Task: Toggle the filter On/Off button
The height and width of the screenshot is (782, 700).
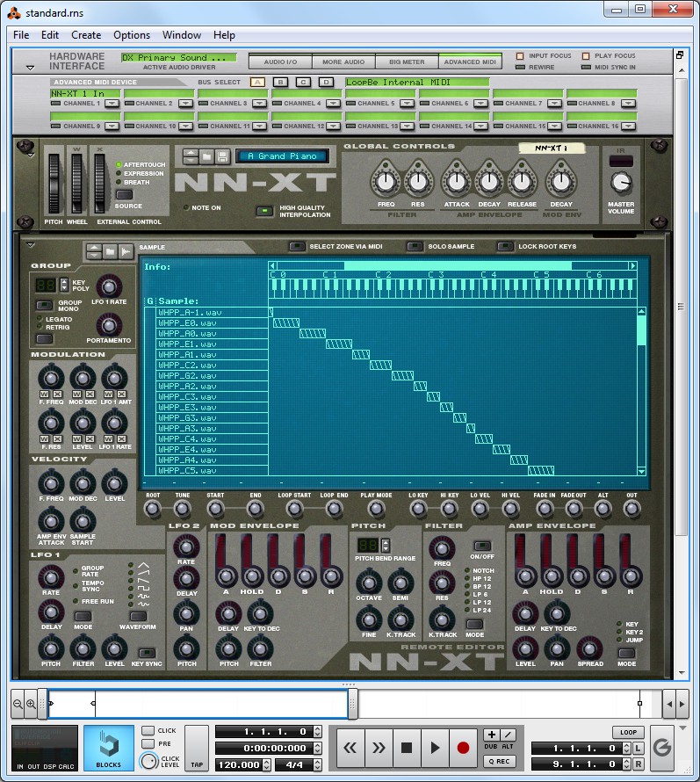Action: (x=481, y=546)
